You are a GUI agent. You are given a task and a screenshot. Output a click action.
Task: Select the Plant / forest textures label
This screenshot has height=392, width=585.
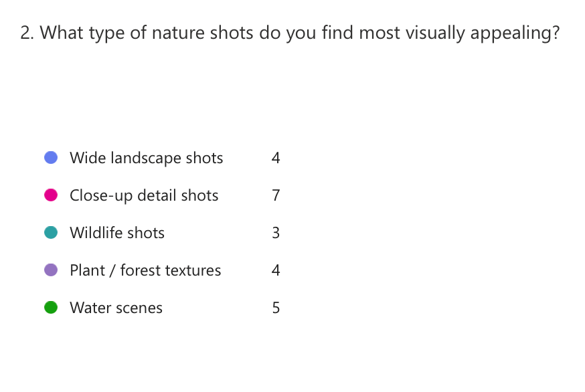click(x=145, y=271)
